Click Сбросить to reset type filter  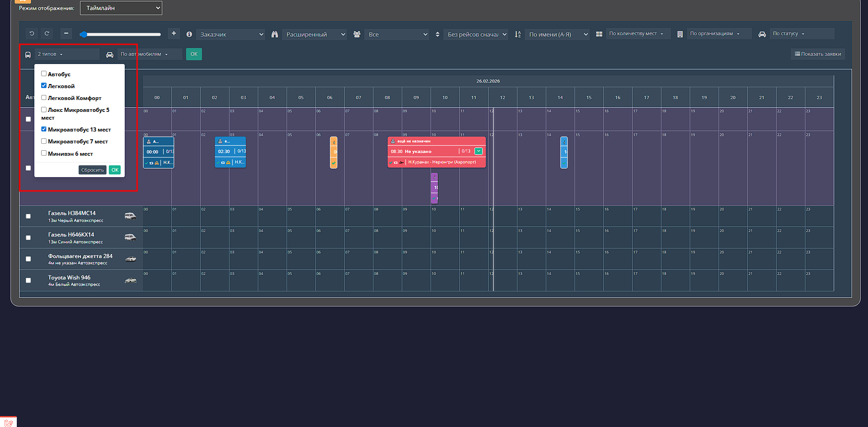coord(92,170)
